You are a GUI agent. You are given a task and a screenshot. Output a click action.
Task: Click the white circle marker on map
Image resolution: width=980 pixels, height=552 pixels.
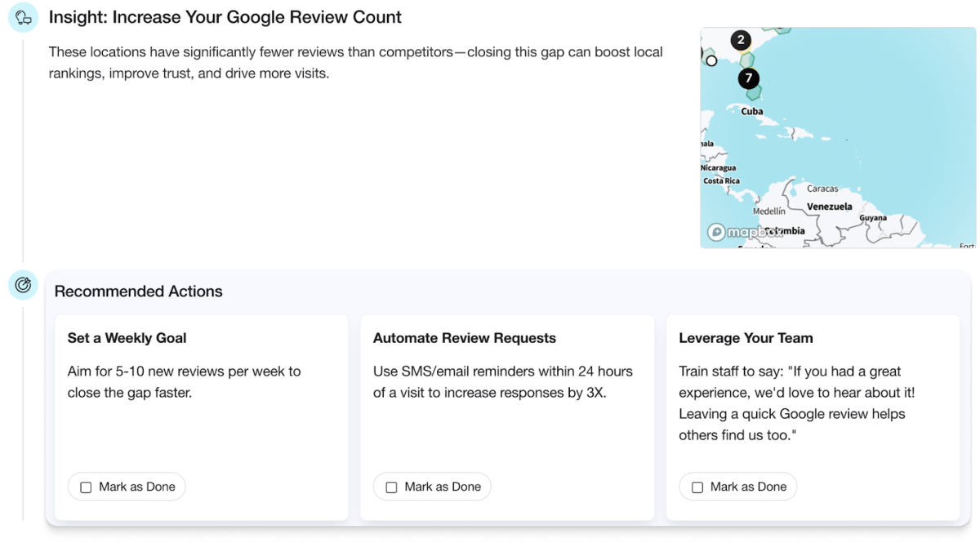(x=711, y=61)
